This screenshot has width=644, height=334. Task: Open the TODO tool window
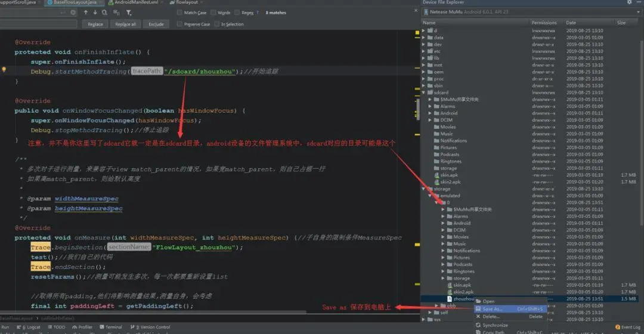(x=56, y=327)
